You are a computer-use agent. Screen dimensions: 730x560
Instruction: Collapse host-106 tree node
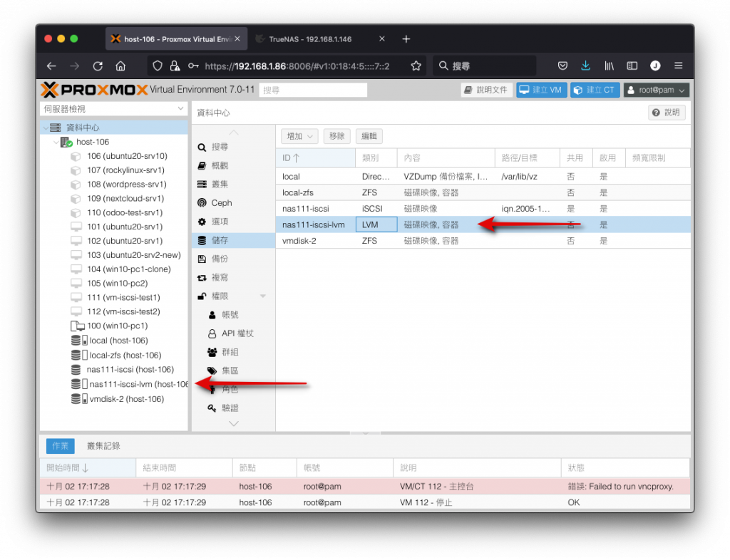pyautogui.click(x=56, y=142)
